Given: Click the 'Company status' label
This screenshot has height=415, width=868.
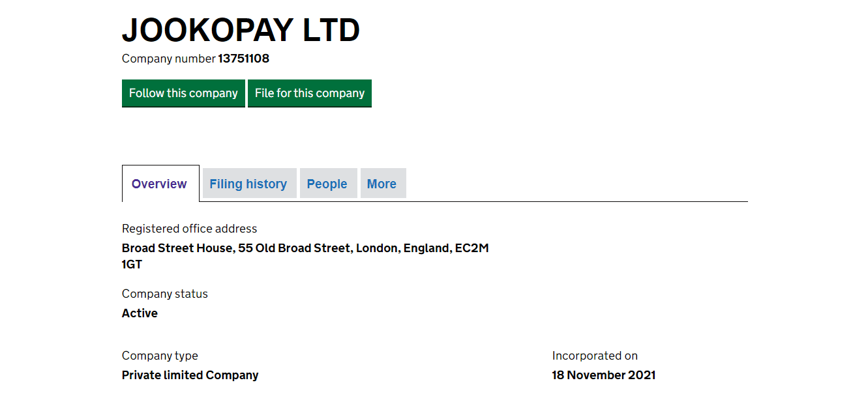Looking at the screenshot, I should point(164,294).
